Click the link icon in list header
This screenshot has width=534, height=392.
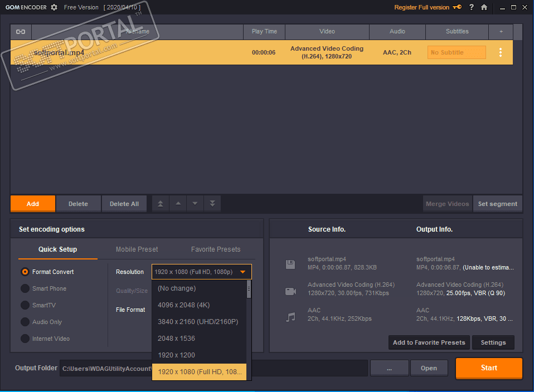(21, 32)
